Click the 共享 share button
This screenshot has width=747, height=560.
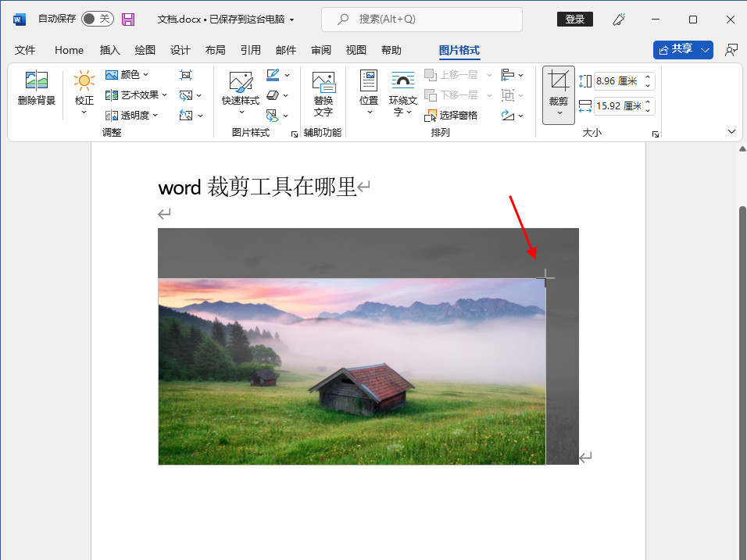pyautogui.click(x=675, y=49)
